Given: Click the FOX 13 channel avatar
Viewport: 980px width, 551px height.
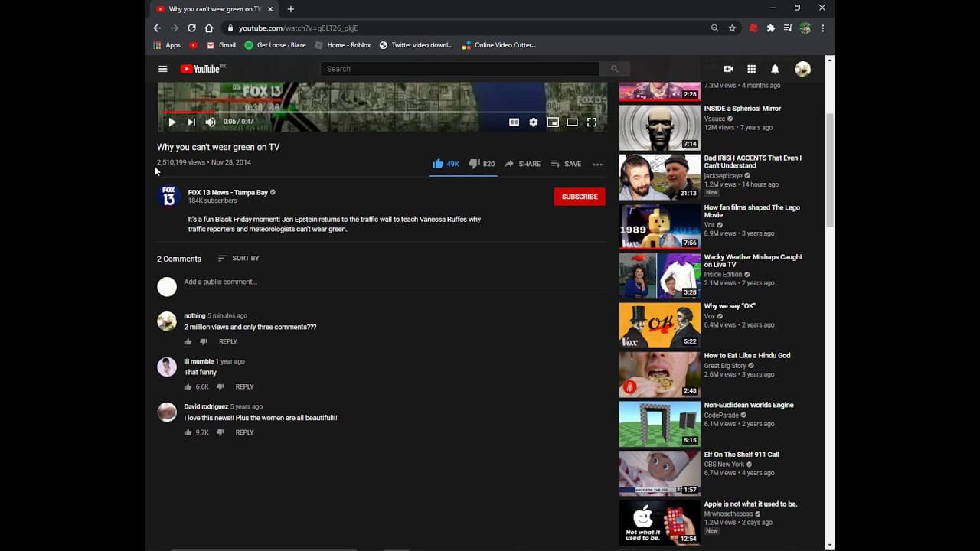Looking at the screenshot, I should click(169, 197).
